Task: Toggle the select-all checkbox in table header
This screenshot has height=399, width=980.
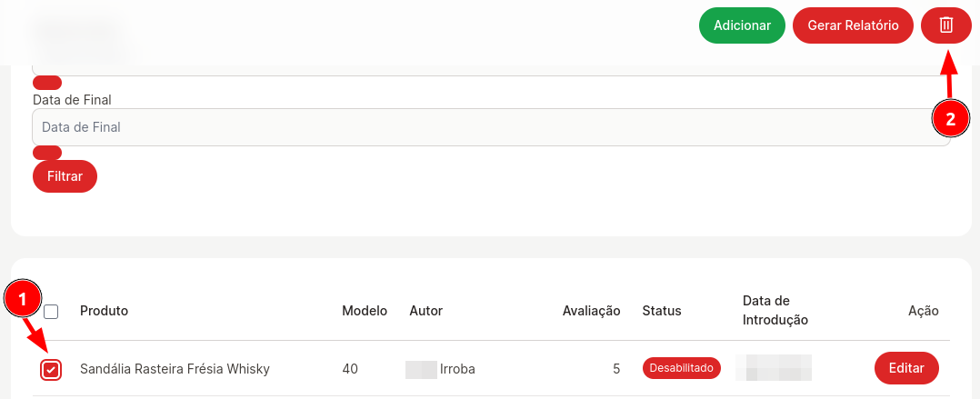Action: [51, 311]
